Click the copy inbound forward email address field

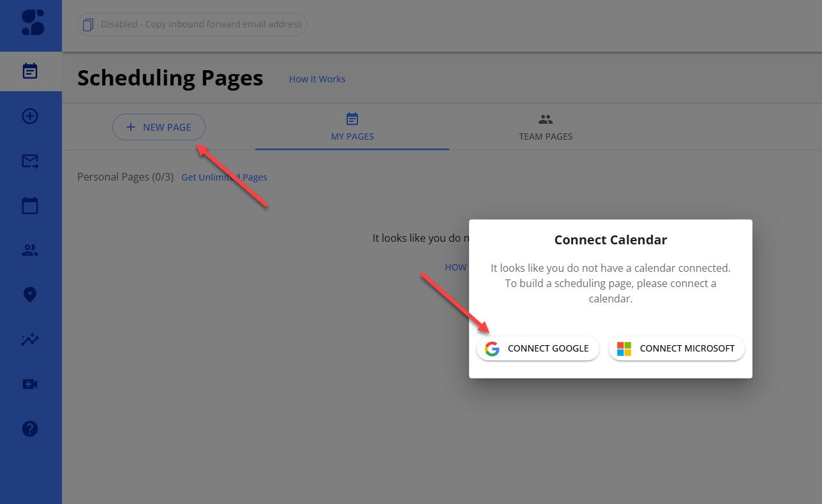[x=191, y=24]
